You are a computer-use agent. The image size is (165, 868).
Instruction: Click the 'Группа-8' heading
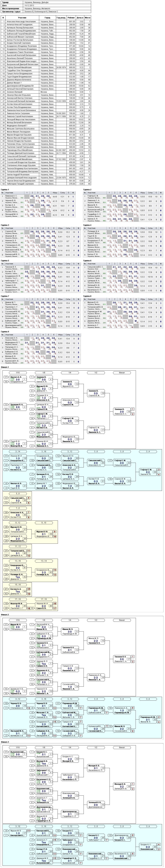pyautogui.click(x=87, y=296)
